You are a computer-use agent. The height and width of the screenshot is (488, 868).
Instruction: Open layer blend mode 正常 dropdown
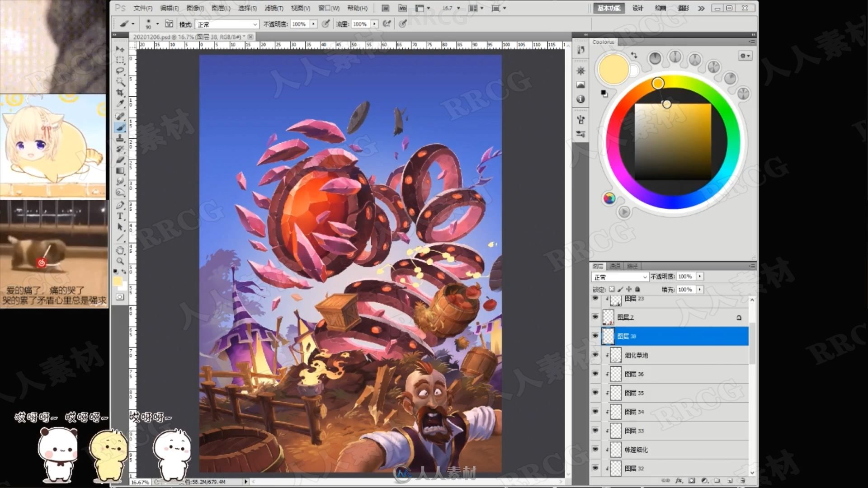620,277
